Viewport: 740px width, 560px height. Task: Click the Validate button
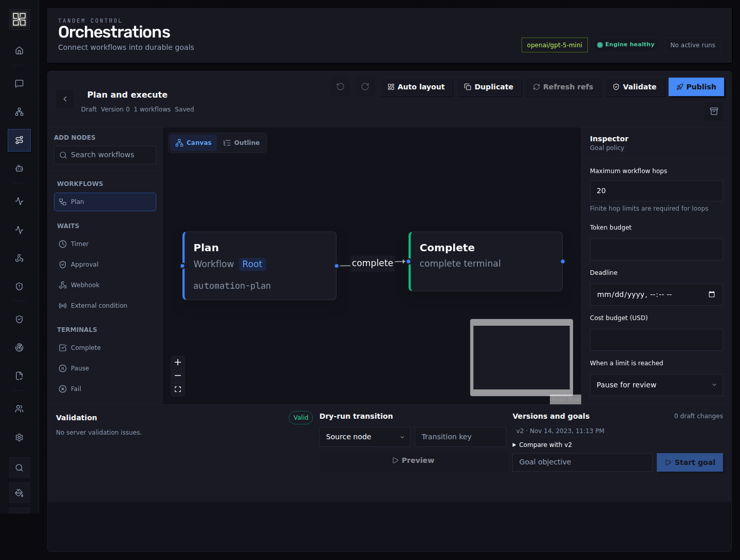pyautogui.click(x=635, y=87)
